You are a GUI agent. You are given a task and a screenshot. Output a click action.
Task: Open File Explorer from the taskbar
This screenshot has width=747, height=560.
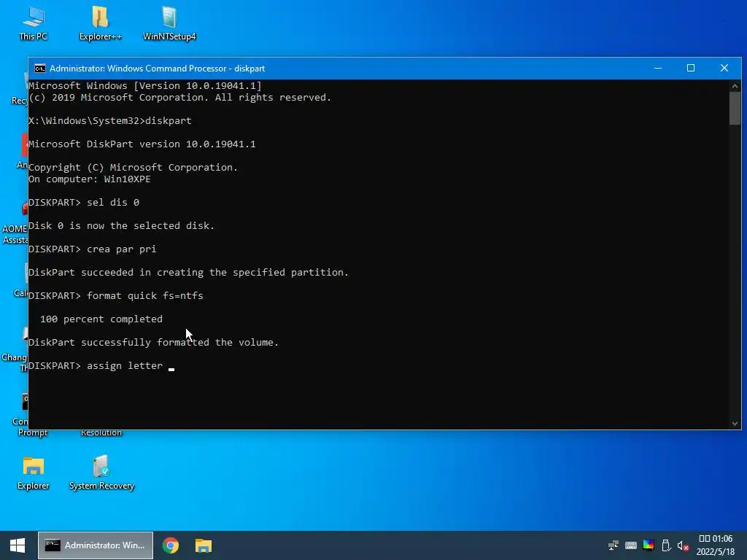[204, 545]
